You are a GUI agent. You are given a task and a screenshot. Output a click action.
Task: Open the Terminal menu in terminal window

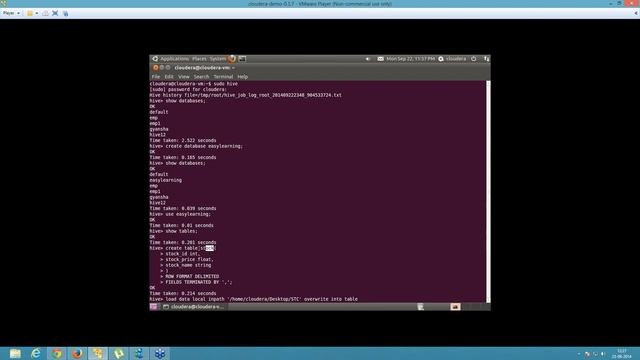coord(223,77)
